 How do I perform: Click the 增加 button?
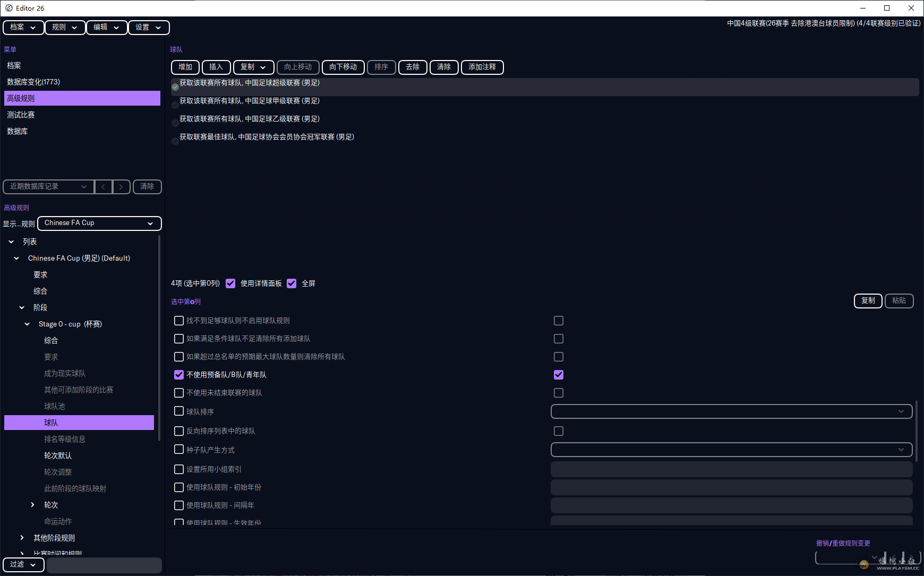(185, 67)
